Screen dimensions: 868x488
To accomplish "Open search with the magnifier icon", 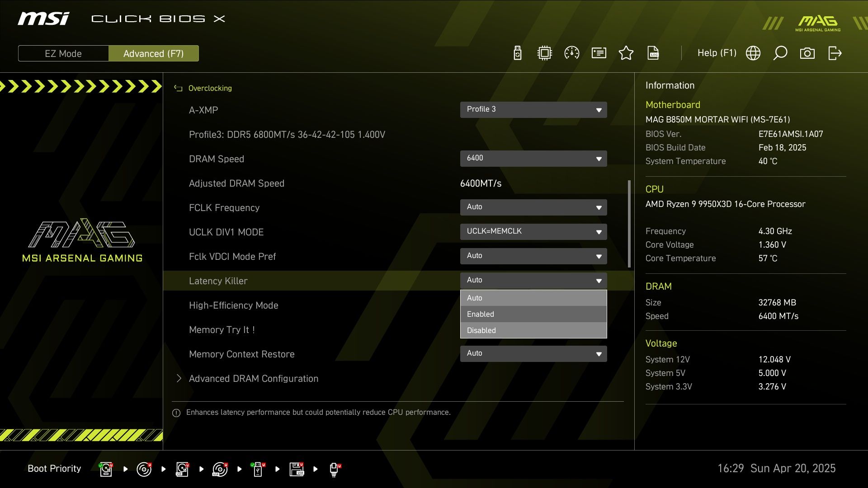I will click(780, 53).
